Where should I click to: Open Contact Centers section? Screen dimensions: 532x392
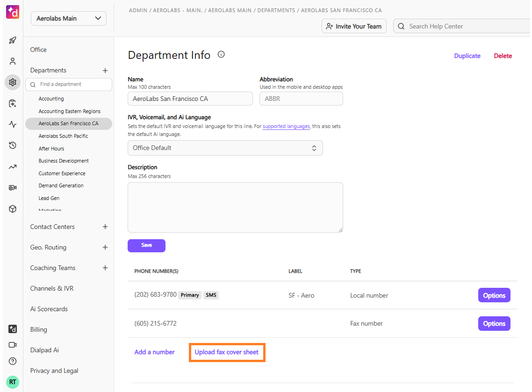point(52,227)
